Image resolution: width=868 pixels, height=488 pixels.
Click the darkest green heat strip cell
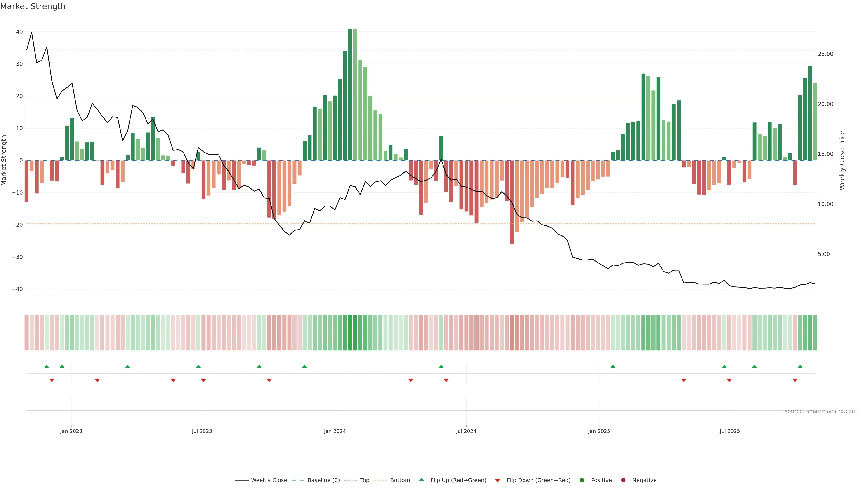pos(350,333)
